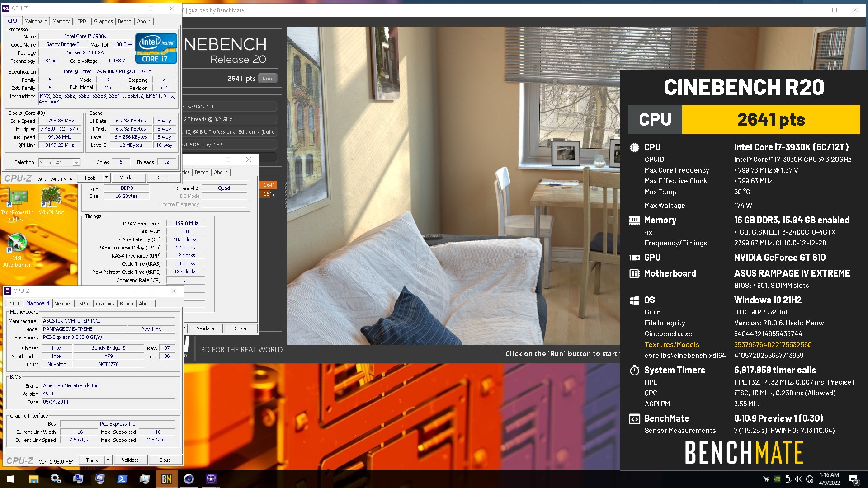Click BIOS Date value 05/14/2014
The width and height of the screenshot is (868, 488).
[108, 402]
